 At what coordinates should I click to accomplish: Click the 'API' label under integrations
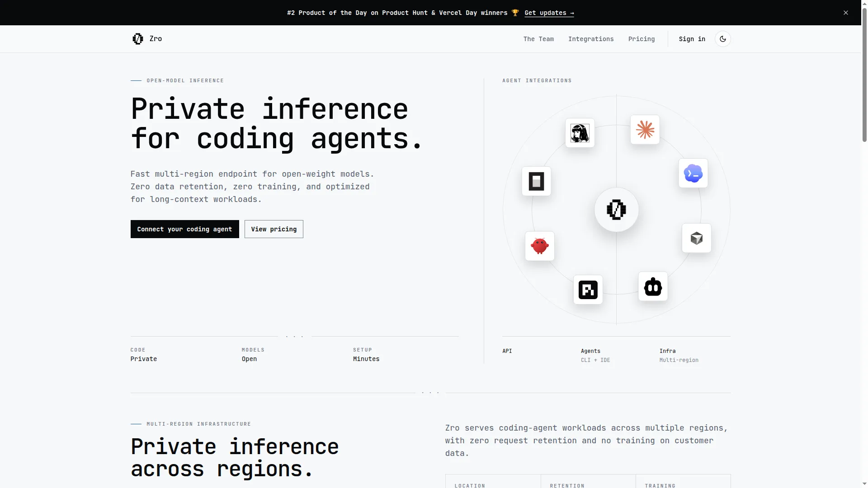[507, 351]
